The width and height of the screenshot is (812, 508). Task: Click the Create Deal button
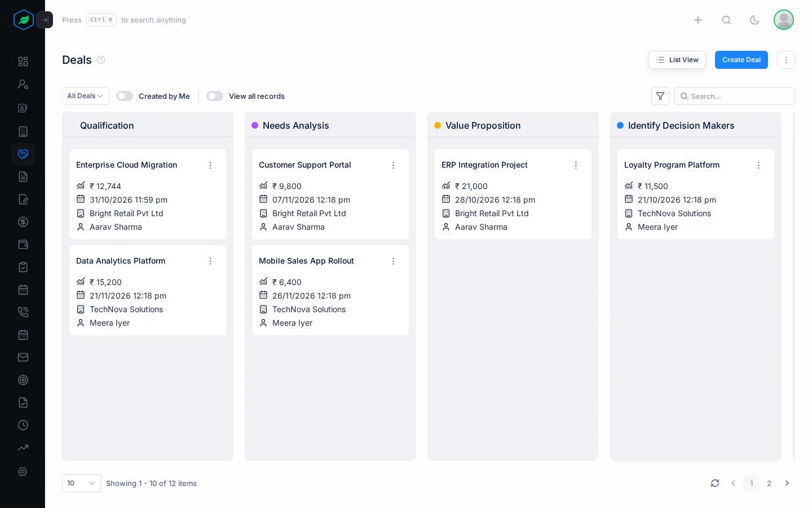(x=742, y=60)
